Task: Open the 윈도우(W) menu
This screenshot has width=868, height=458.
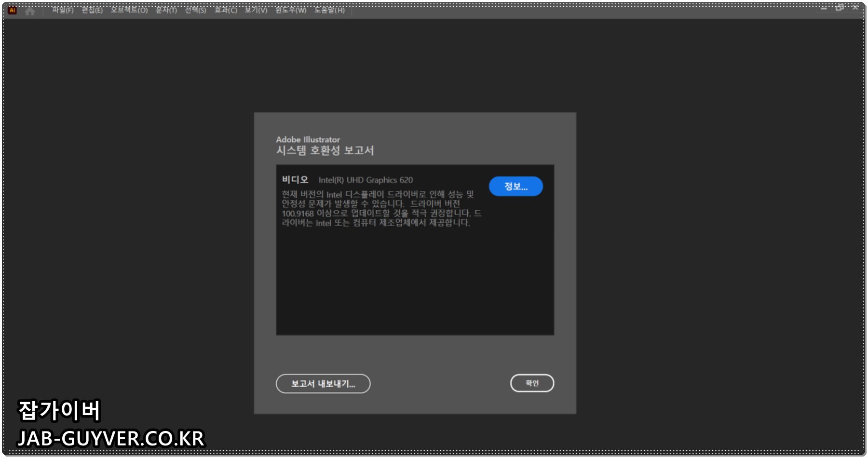Action: [291, 10]
